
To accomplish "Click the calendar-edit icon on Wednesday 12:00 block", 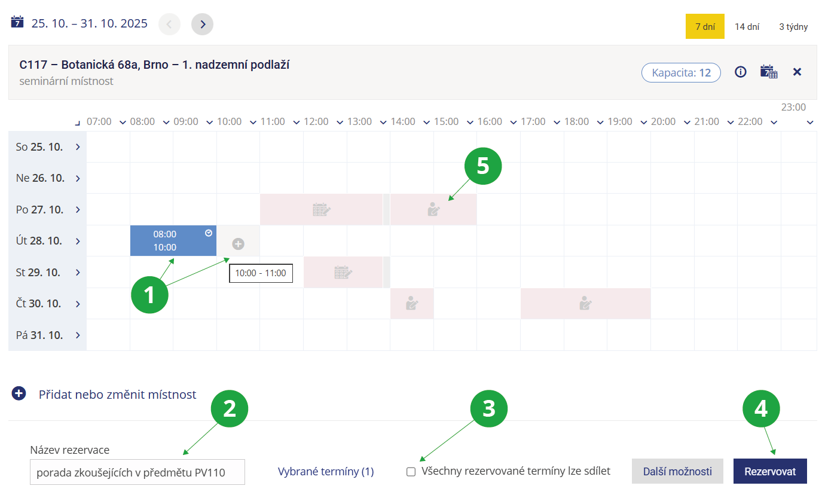I will [x=343, y=273].
